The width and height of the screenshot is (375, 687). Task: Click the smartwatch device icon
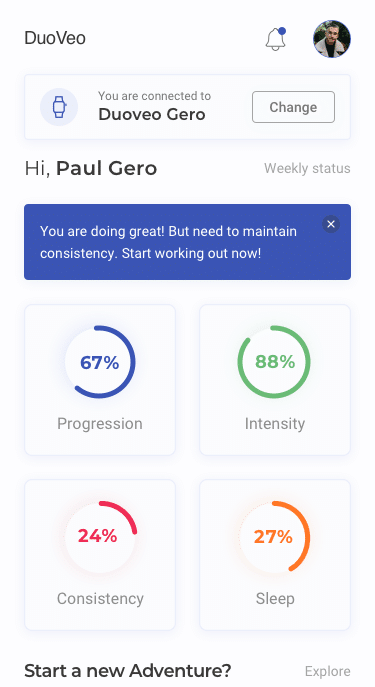tap(59, 107)
